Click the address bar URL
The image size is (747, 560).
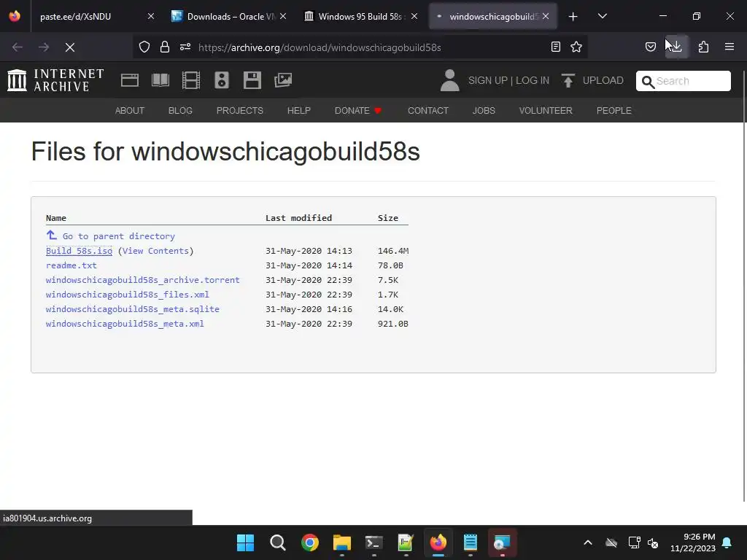click(320, 47)
